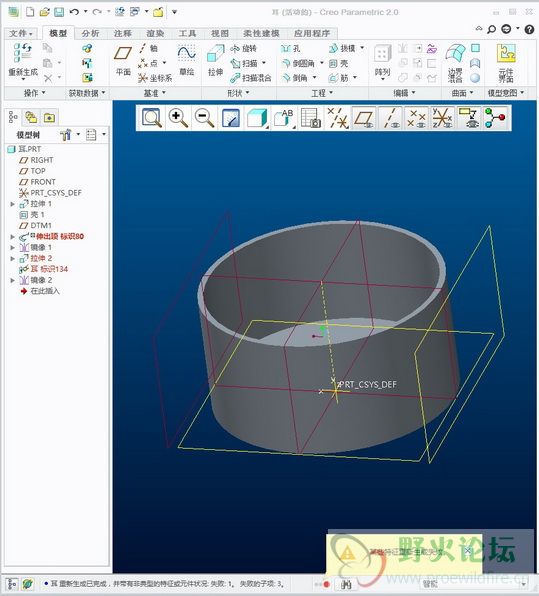Click the Repaint icon in graphics toolbar
This screenshot has width=539, height=596.
[x=231, y=118]
